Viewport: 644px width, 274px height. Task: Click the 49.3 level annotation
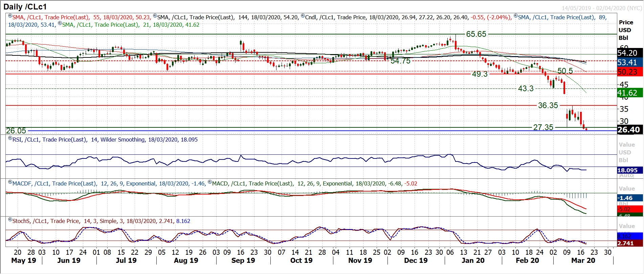point(480,74)
